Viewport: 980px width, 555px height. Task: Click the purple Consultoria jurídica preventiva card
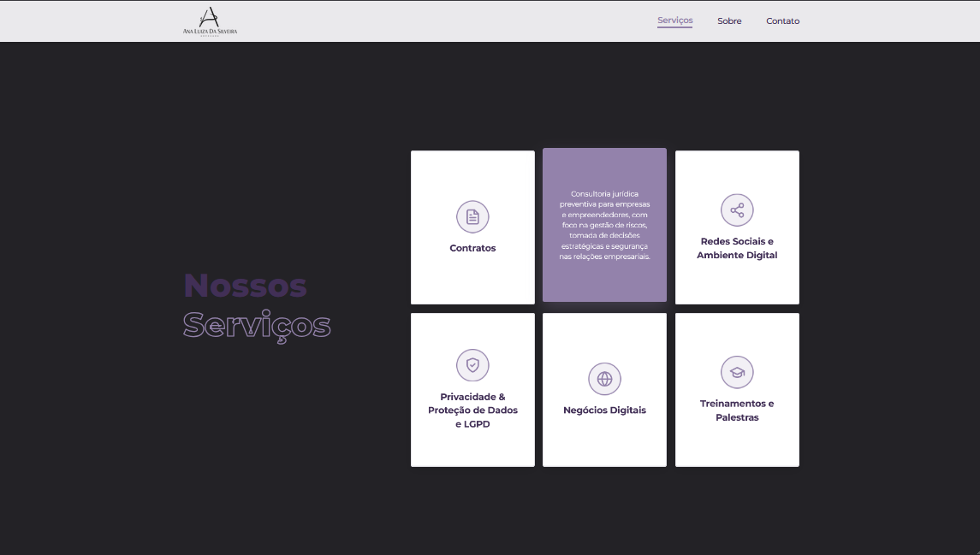pos(604,225)
